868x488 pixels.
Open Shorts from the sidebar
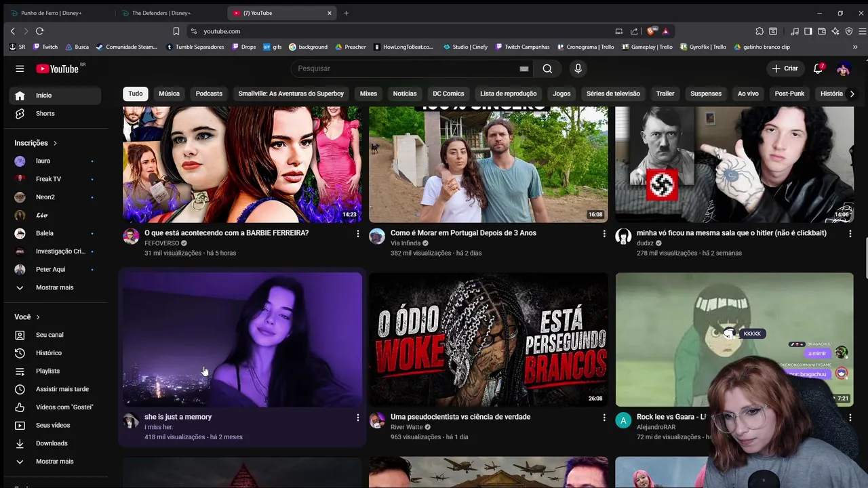point(55,113)
